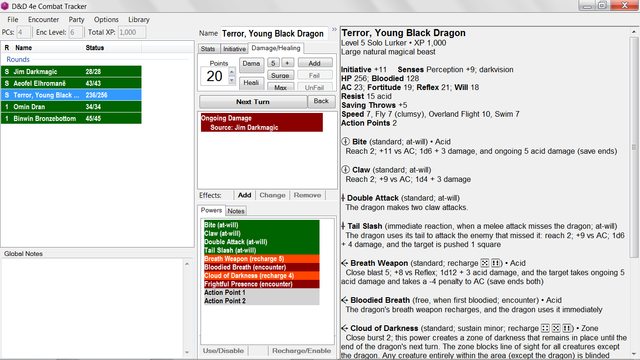Image resolution: width=640 pixels, height=360 pixels.
Task: Select Tail Slash (at-will) power
Action: [262, 250]
